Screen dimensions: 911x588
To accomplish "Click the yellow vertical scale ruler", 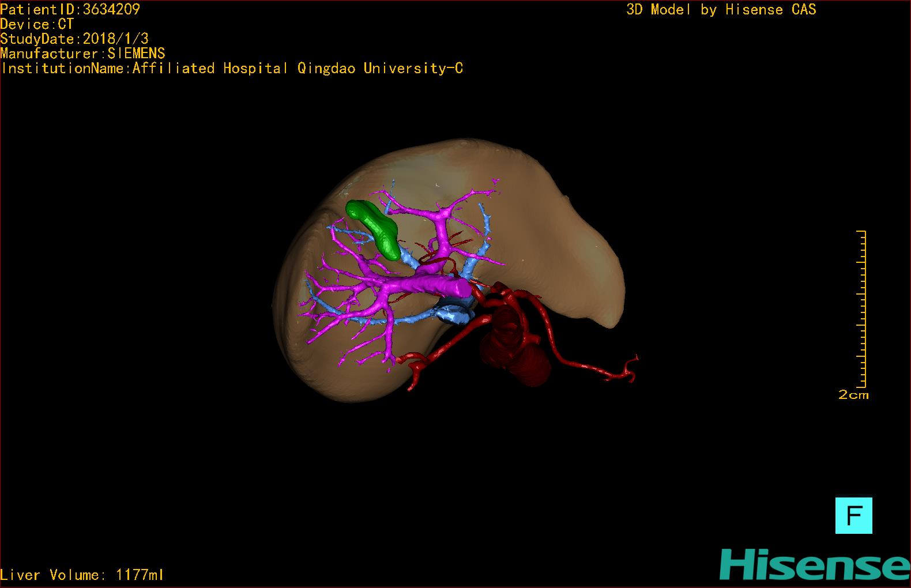I will coord(861,309).
